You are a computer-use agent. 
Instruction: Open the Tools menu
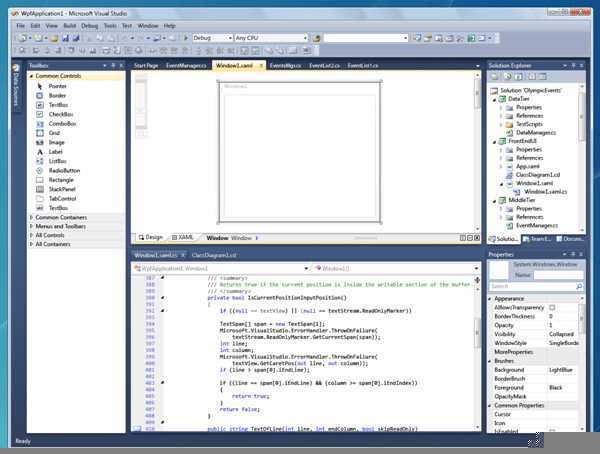(x=110, y=26)
